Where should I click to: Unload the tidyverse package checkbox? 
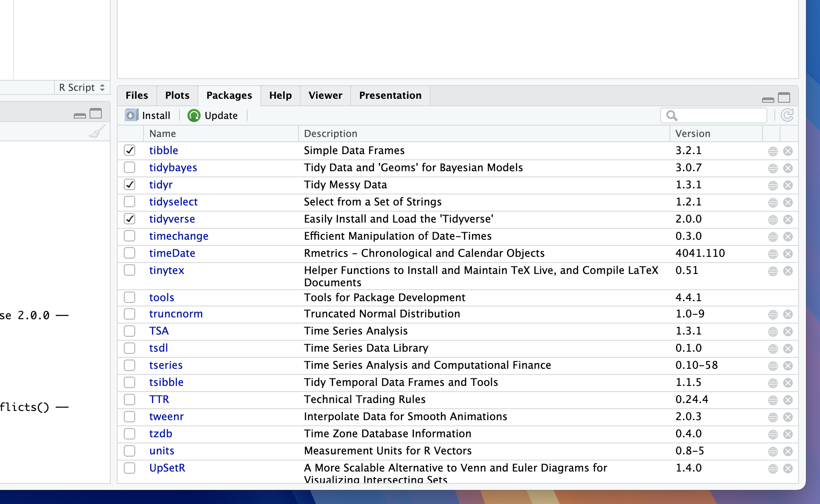[x=129, y=219]
